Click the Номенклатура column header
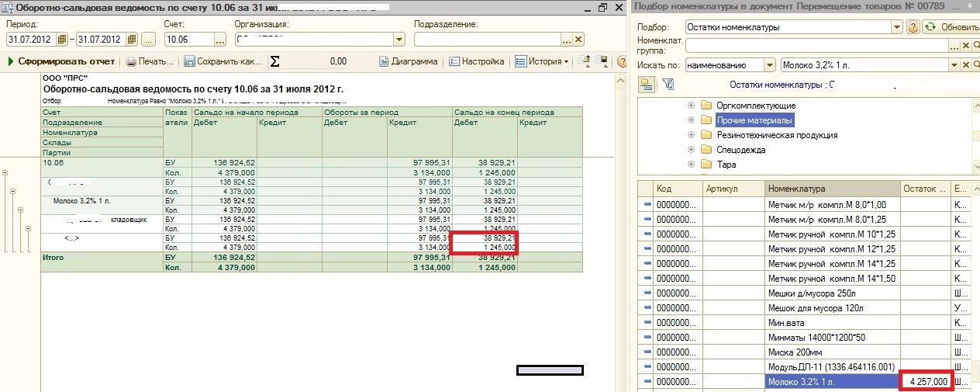 click(x=832, y=189)
